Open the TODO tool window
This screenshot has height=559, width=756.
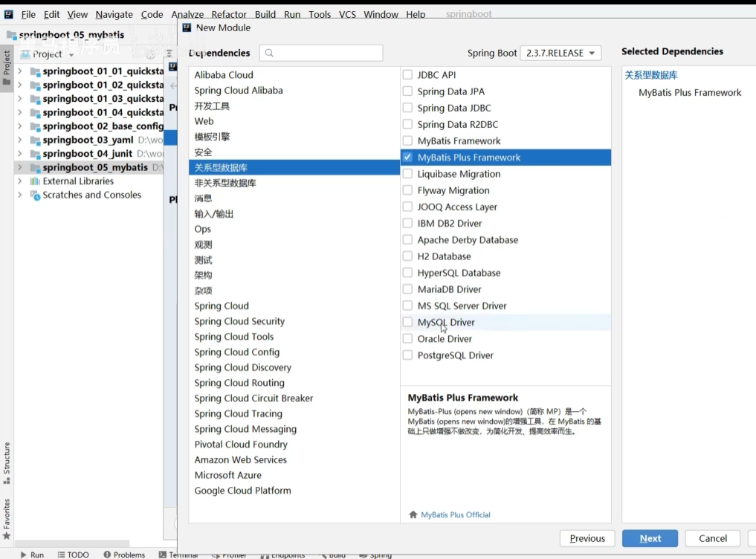74,555
